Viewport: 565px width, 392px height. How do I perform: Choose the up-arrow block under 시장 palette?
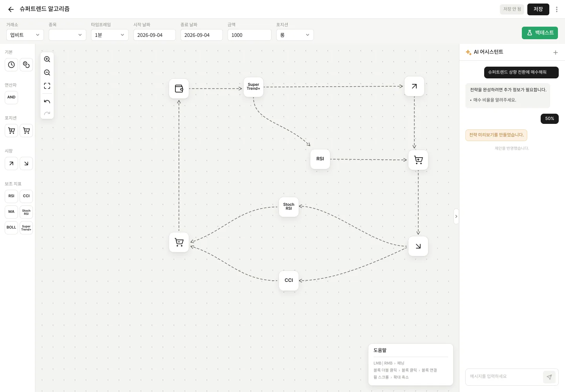(x=11, y=163)
